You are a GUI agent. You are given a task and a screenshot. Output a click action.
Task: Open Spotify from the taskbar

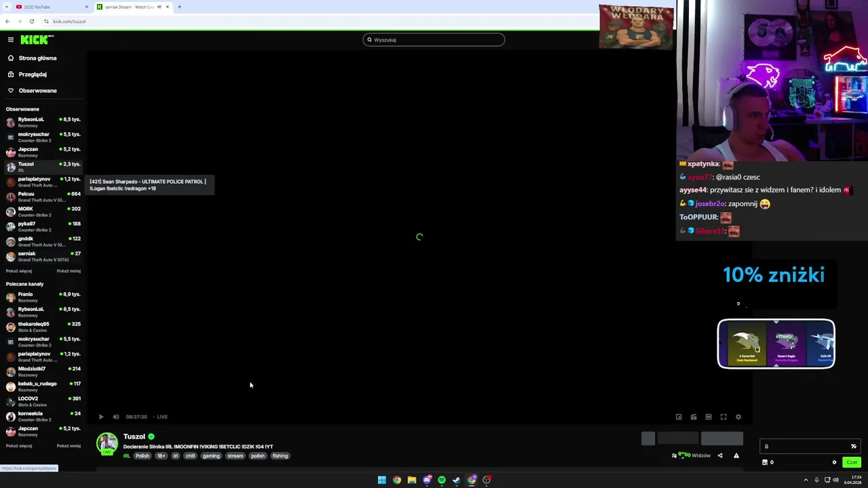tap(441, 480)
